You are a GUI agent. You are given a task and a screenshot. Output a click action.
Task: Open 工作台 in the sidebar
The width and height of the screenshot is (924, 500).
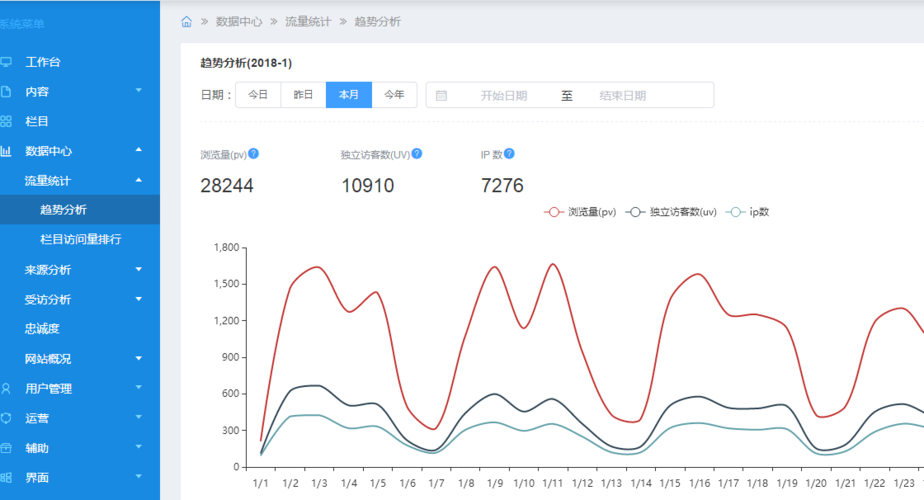pos(42,62)
